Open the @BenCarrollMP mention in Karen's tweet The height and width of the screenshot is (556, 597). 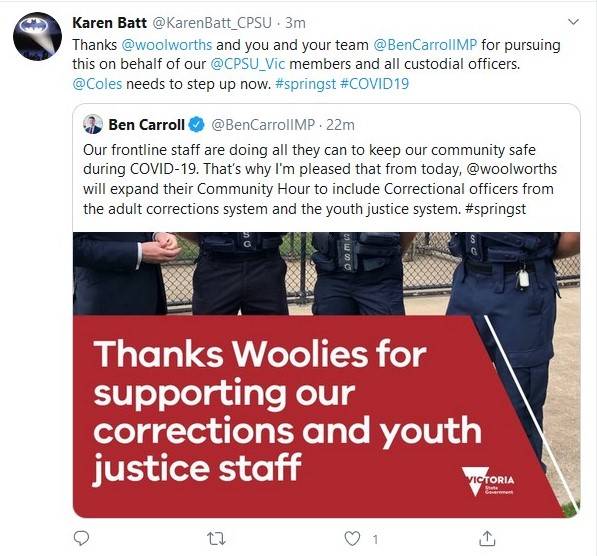pyautogui.click(x=425, y=45)
